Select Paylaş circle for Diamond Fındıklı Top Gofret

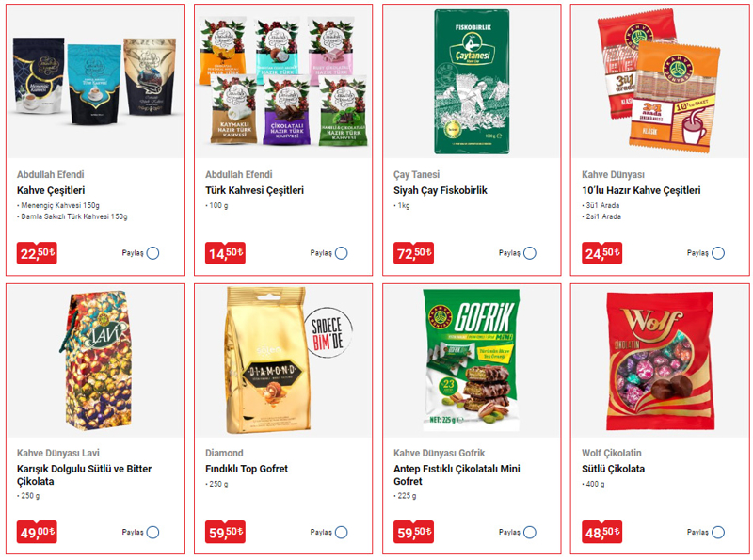coord(342,532)
